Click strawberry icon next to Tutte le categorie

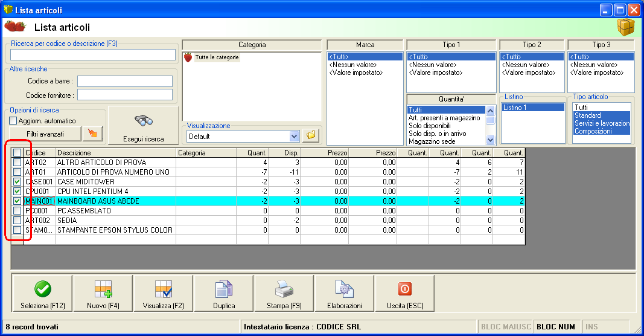188,57
